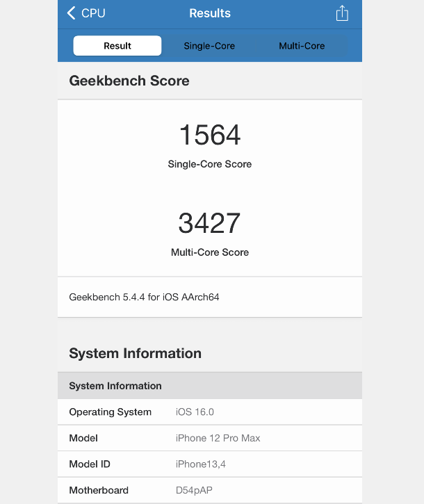Go back to the CPU screen
The image size is (424, 504).
point(86,13)
